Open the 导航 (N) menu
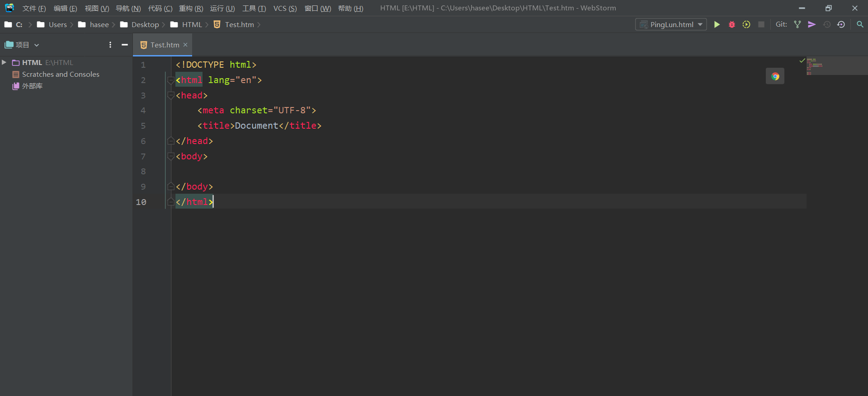 [x=128, y=8]
